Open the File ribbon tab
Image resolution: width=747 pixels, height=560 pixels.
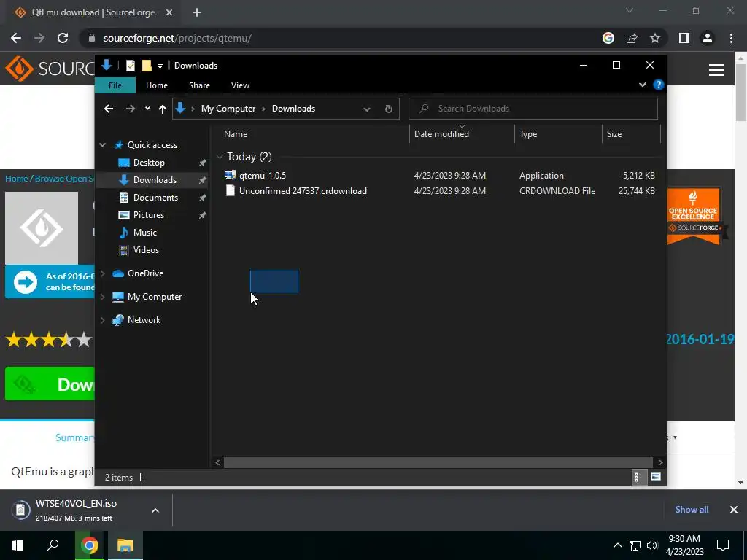(115, 85)
